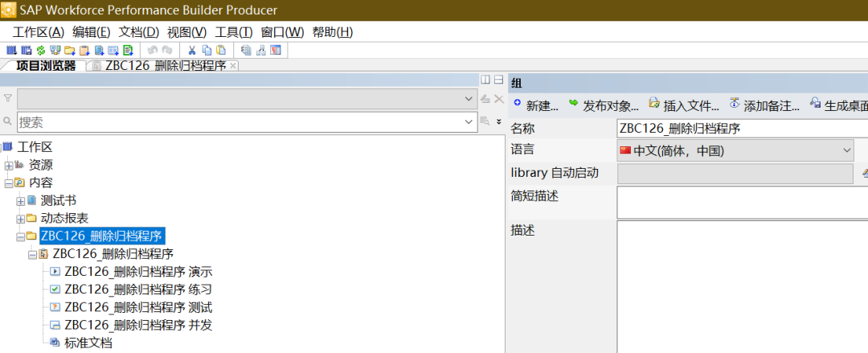Click the new folder toolbar icon

(70, 51)
